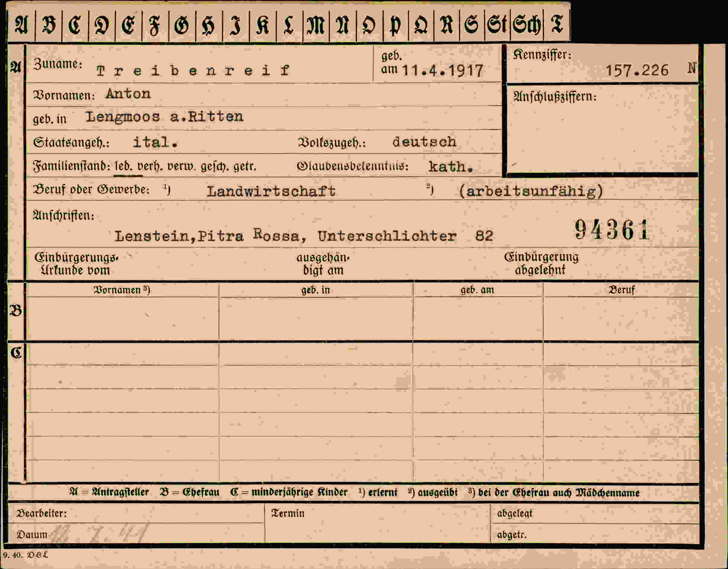
Task: Select the S index tab
Action: 472,25
